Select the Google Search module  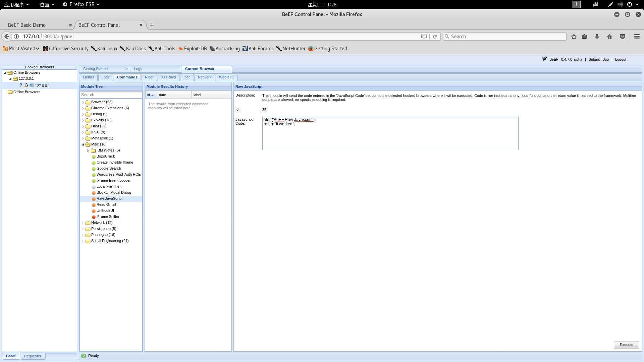coord(109,169)
